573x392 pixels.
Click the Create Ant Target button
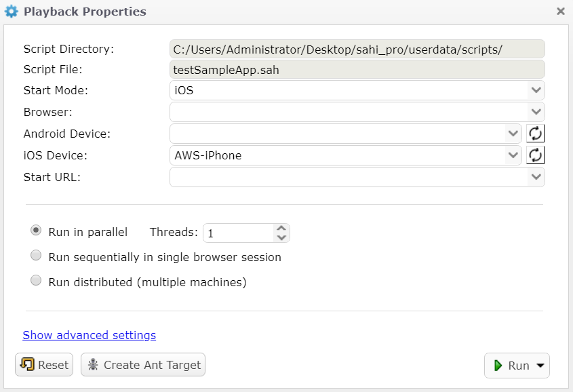[x=143, y=365]
